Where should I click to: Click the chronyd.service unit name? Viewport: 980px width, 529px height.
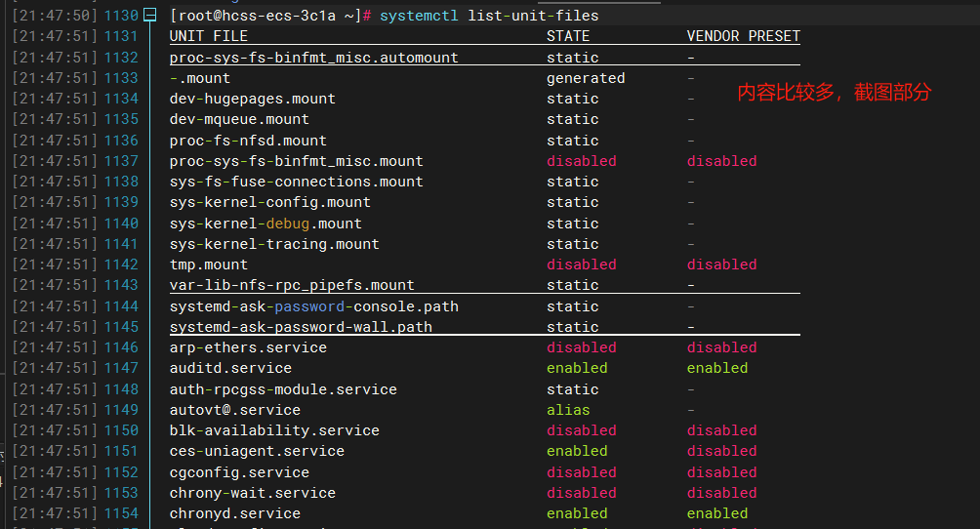pos(234,513)
